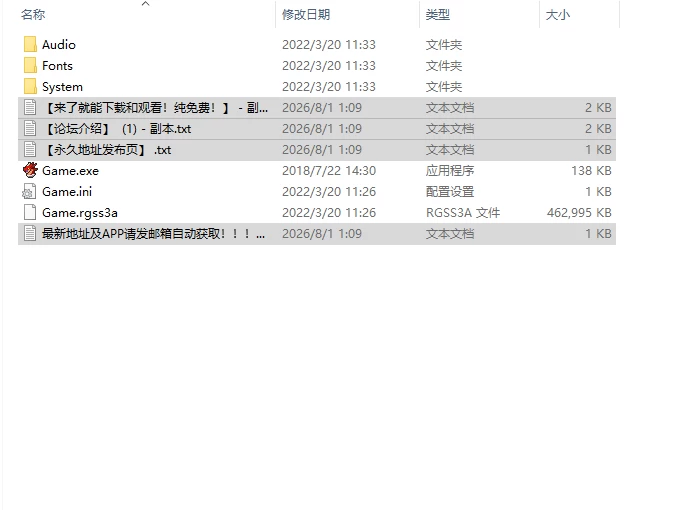Sort by the 类型 column header
This screenshot has height=510, width=691.
click(438, 15)
